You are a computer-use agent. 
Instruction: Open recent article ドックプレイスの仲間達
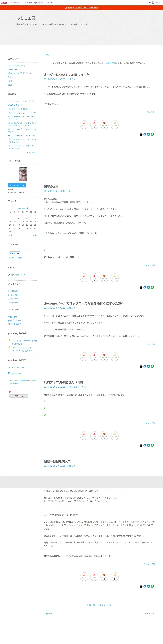tap(18, 109)
